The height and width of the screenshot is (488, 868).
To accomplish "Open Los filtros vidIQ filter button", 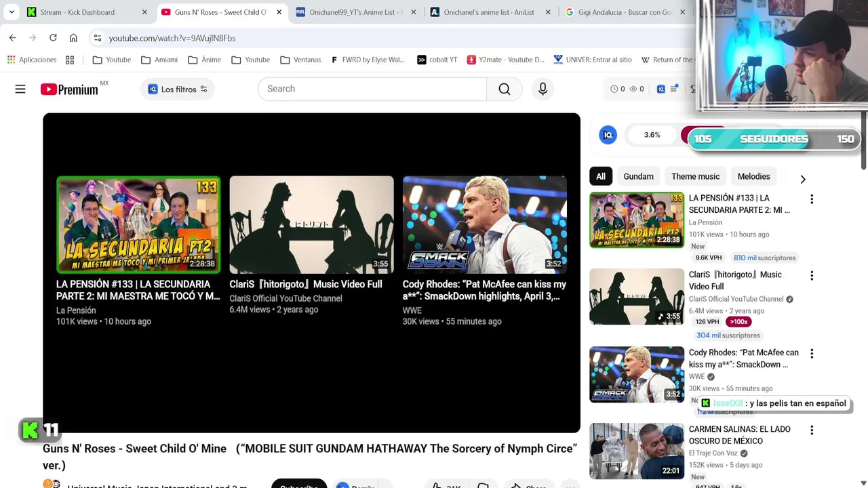I will (177, 89).
